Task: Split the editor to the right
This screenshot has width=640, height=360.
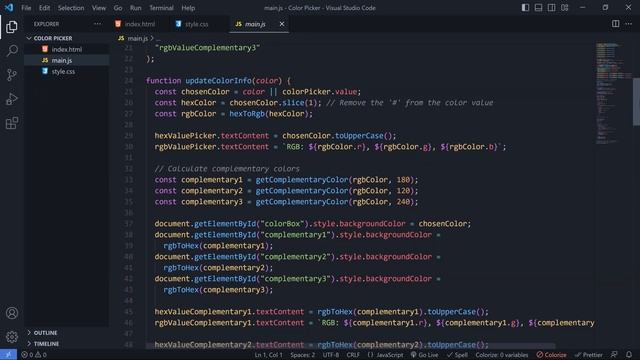Action: click(x=615, y=24)
